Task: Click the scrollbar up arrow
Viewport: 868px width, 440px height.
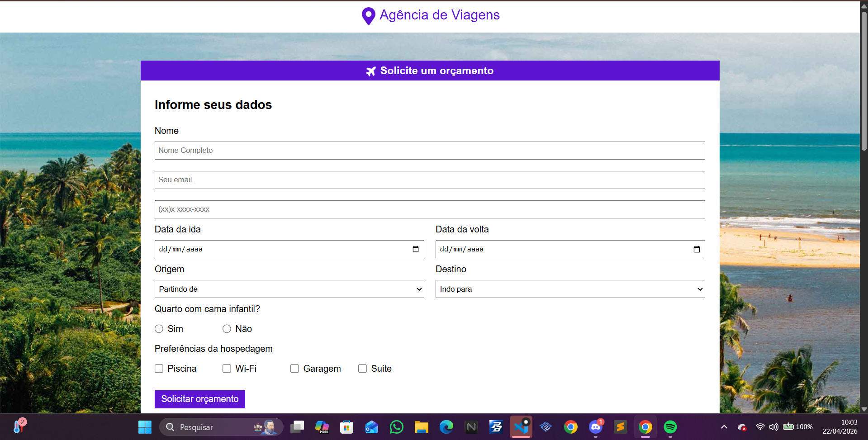Action: tap(864, 6)
